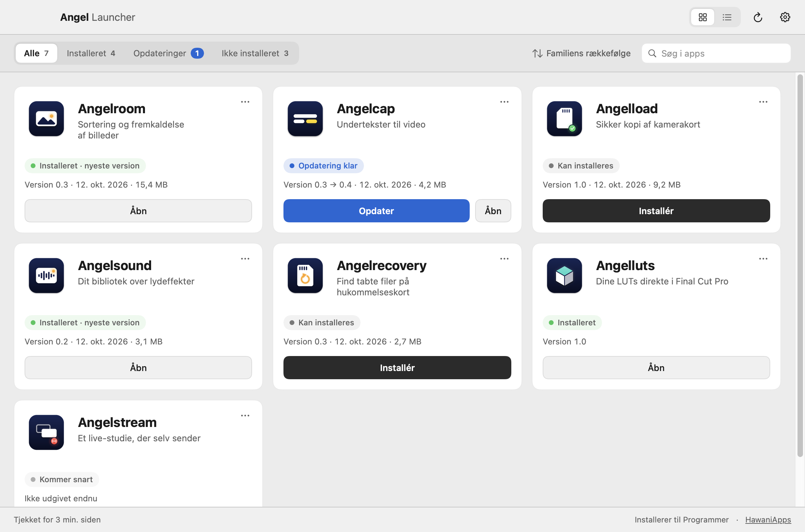Viewport: 805px width, 532px height.
Task: Visit the HawaniApps link
Action: 768,520
